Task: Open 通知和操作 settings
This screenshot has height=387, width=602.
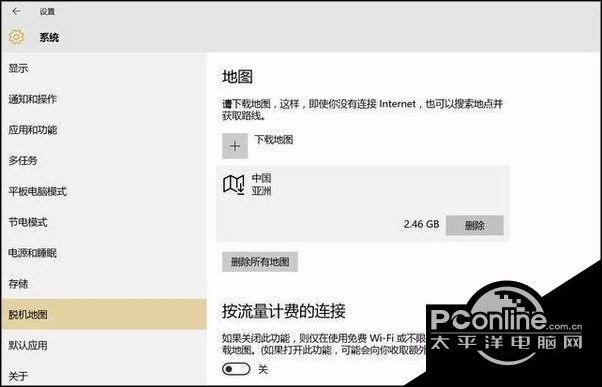Action: pyautogui.click(x=104, y=99)
